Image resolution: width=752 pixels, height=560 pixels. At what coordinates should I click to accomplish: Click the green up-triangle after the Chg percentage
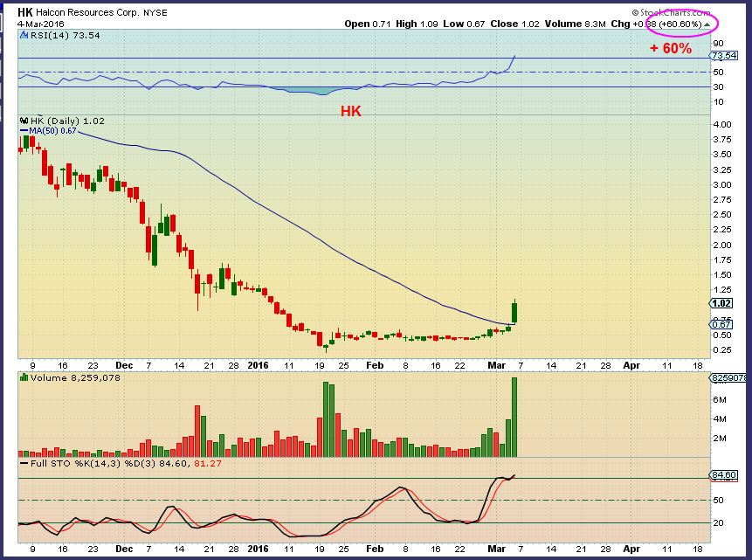tap(707, 24)
